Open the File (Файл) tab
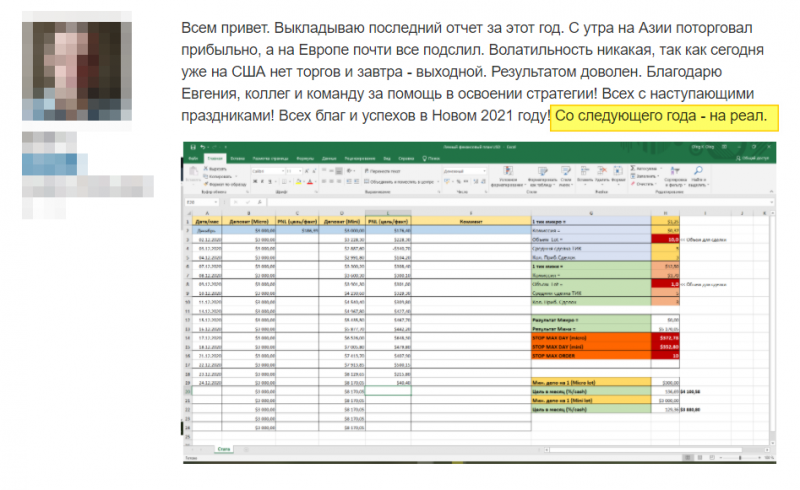The height and width of the screenshot is (490, 800). pos(193,158)
